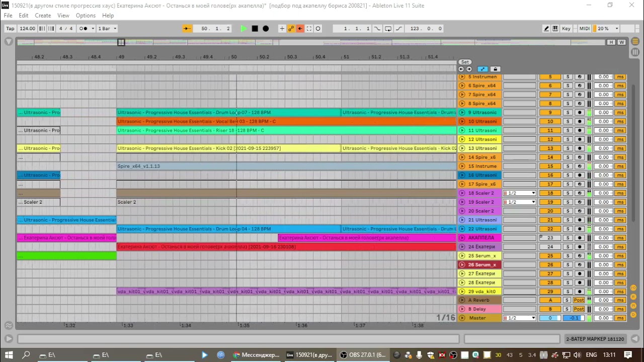The width and height of the screenshot is (644, 362).
Task: Click the Tap tempo button
Action: [x=10, y=29]
